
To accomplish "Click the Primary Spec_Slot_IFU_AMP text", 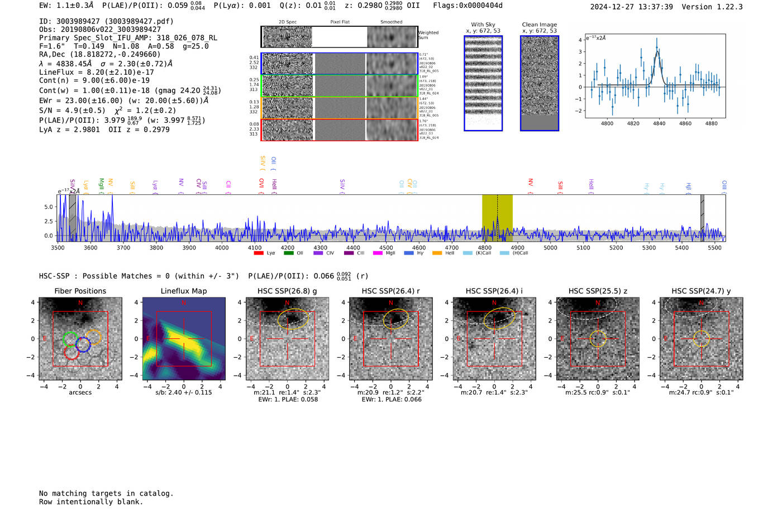I will click(128, 38).
